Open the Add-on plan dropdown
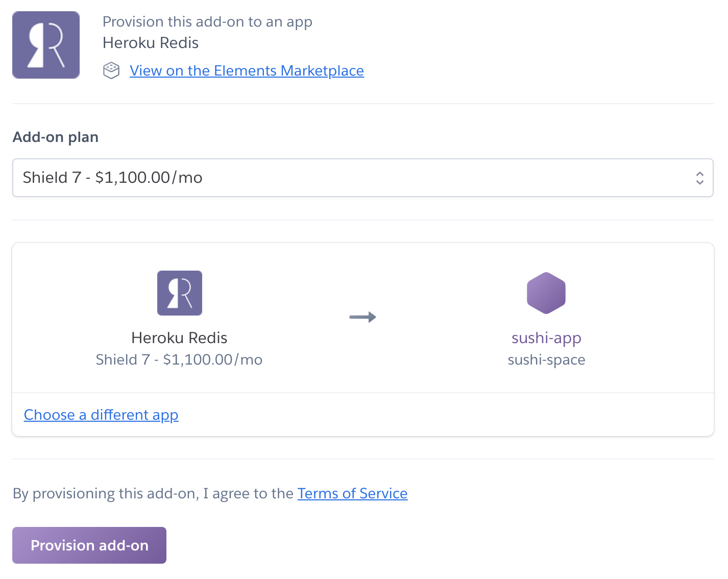The width and height of the screenshot is (728, 579). [363, 178]
